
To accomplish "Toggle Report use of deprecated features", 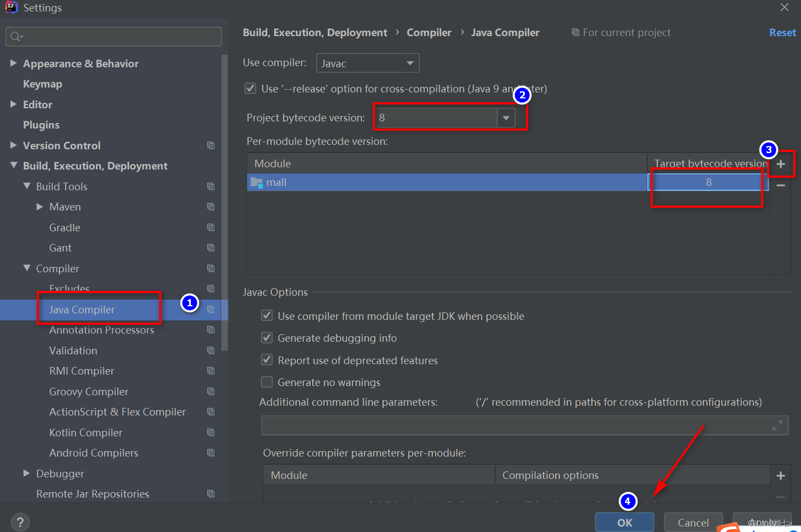I will [x=267, y=360].
